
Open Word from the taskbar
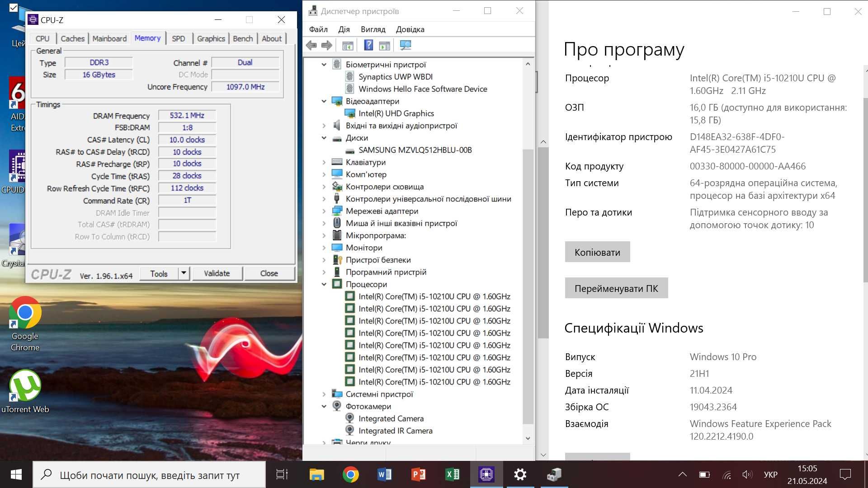pos(385,474)
